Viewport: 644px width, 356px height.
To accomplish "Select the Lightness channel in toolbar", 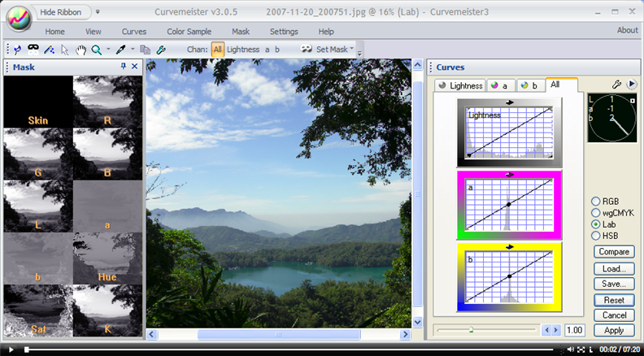I will [x=243, y=50].
